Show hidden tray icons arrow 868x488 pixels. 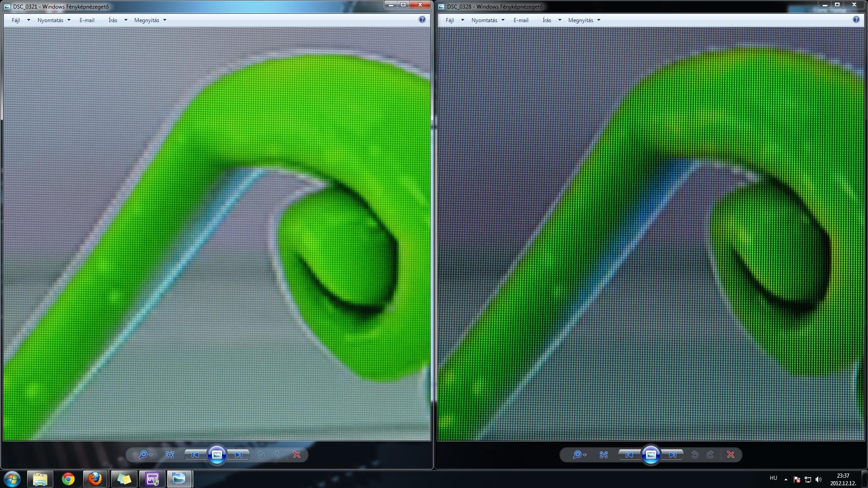pyautogui.click(x=786, y=479)
